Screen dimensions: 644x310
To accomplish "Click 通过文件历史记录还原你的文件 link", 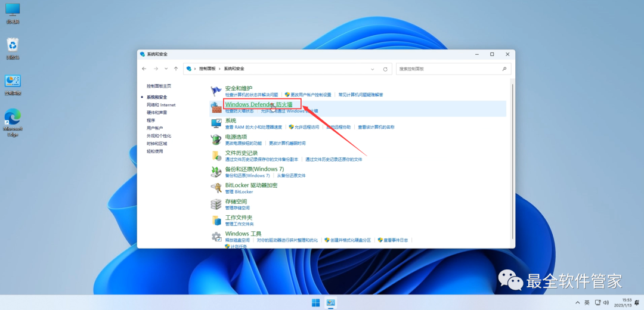I will click(334, 159).
